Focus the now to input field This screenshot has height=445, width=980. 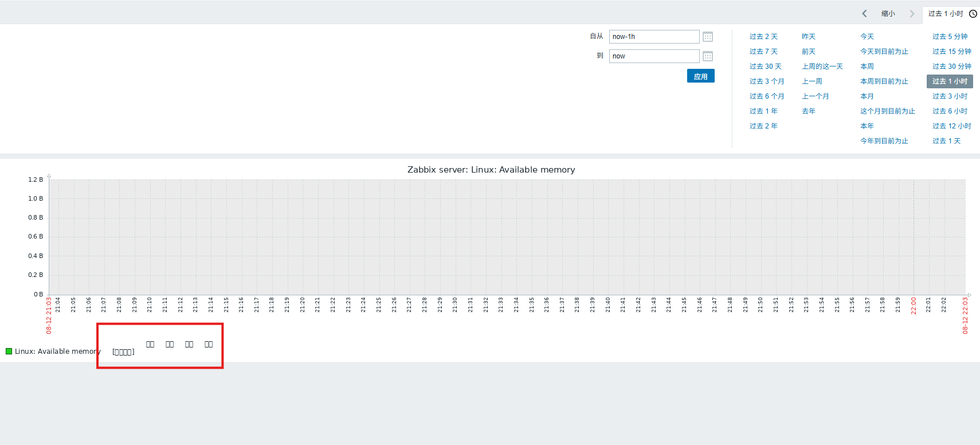(x=654, y=56)
